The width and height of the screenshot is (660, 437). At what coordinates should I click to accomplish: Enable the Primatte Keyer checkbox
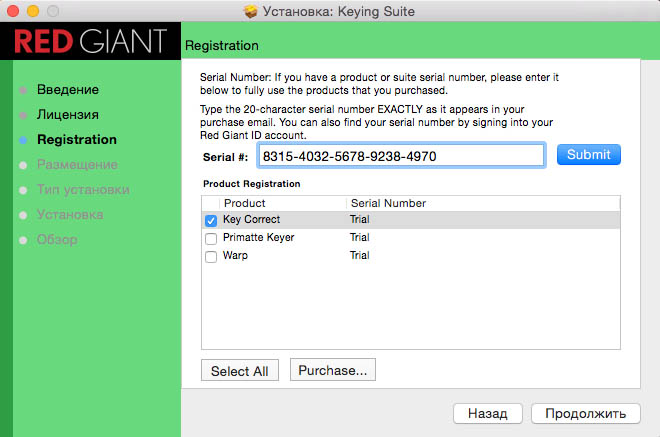[x=211, y=239]
